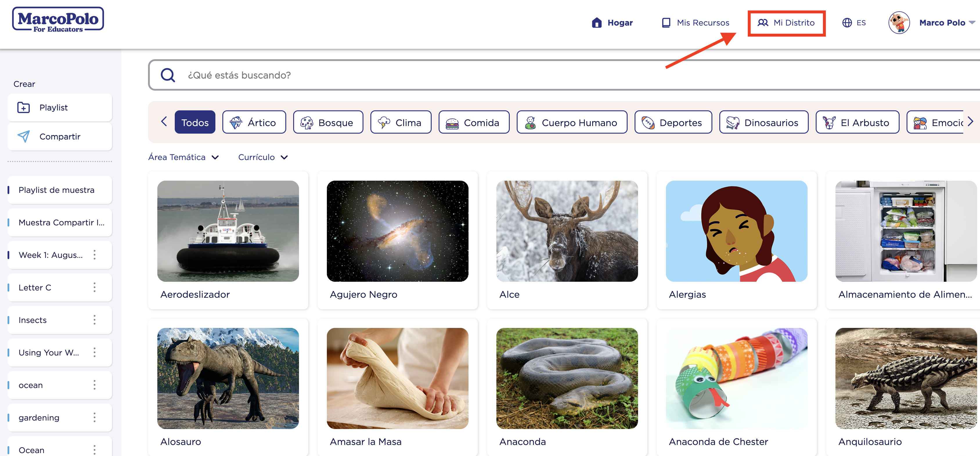
Task: Enable the Ártico category filter
Action: click(254, 122)
